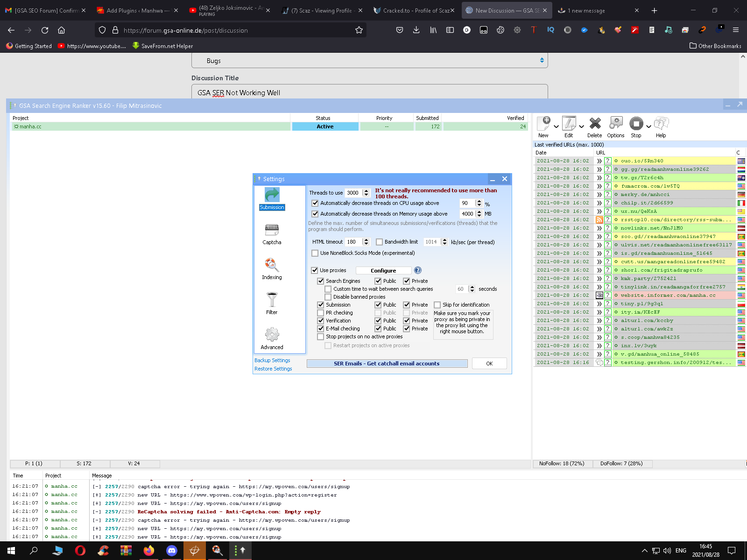This screenshot has width=747, height=560.
Task: Toggle the Use proxies checkbox
Action: pos(315,270)
